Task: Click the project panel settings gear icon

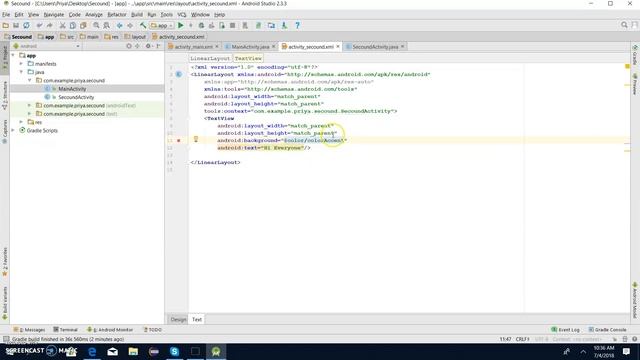Action: click(148, 46)
